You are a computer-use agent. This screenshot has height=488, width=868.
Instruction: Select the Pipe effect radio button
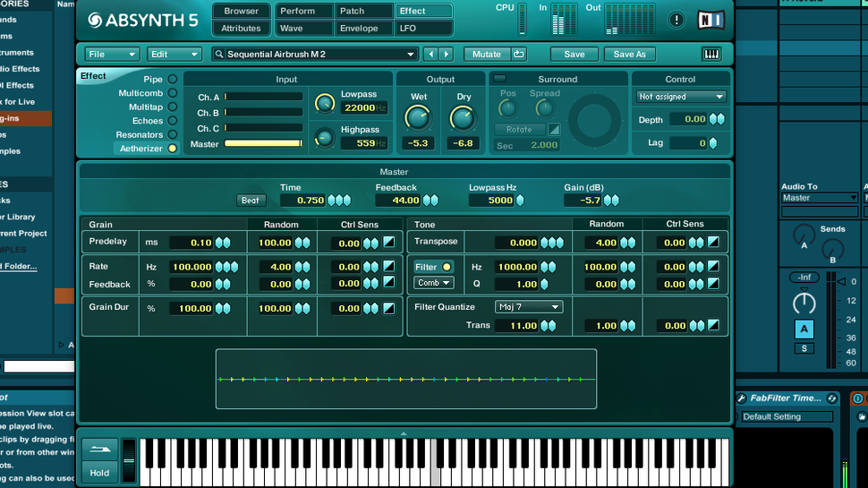(173, 80)
